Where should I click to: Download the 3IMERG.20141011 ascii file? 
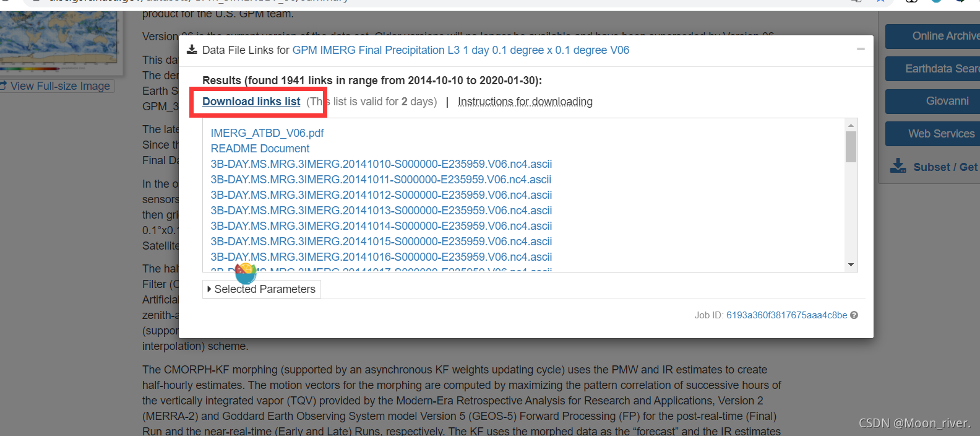[381, 180]
